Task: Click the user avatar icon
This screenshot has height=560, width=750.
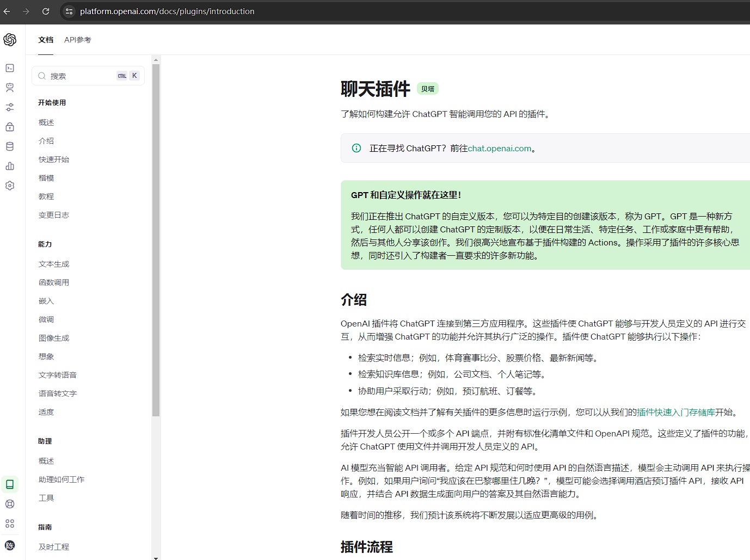Action: pyautogui.click(x=10, y=545)
